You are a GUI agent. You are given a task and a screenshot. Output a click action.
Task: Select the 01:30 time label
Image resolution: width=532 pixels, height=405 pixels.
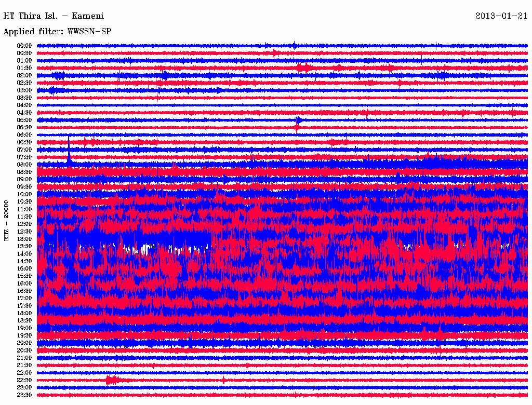[x=24, y=68]
